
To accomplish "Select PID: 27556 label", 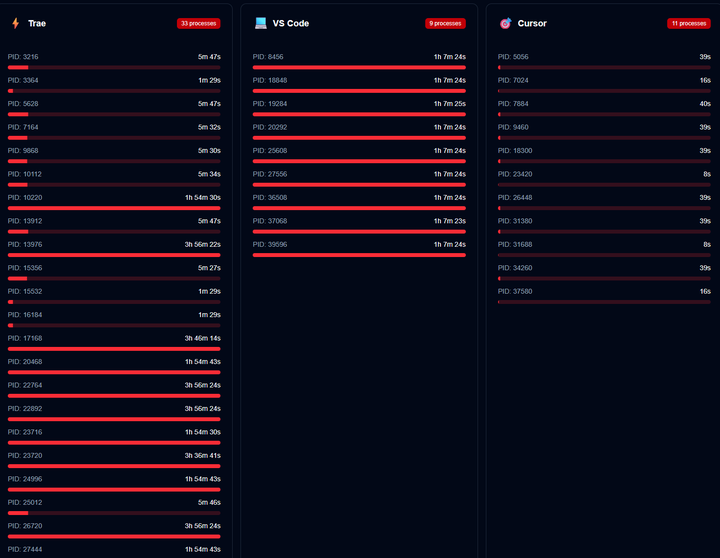I will pos(270,174).
